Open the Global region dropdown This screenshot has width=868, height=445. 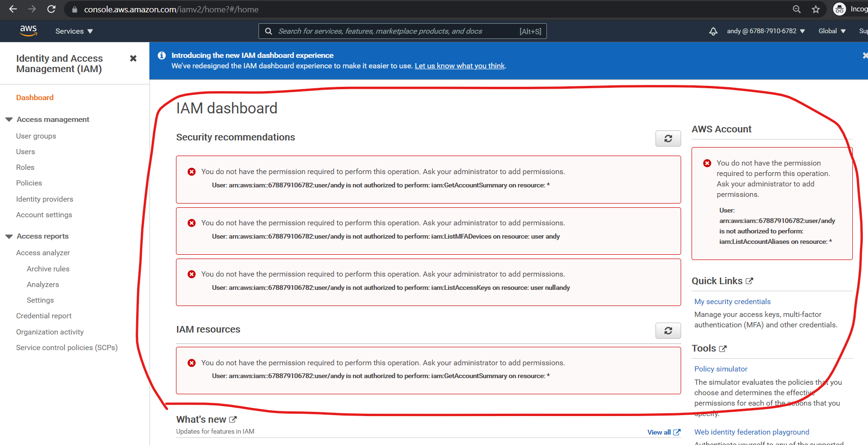coord(832,31)
